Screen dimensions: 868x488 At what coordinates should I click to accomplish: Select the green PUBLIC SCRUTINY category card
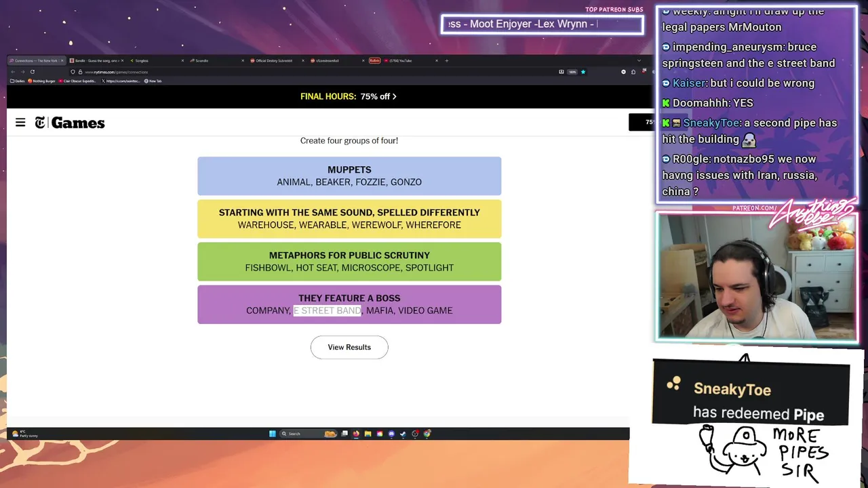click(349, 261)
